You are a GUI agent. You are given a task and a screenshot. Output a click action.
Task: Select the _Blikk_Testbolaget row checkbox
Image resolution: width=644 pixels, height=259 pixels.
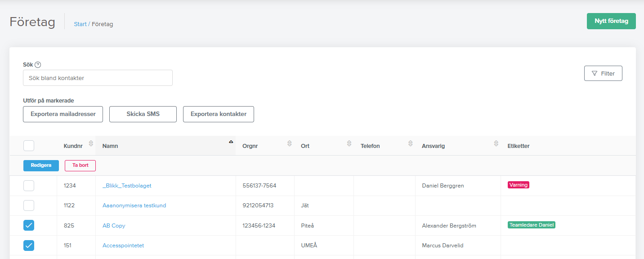(x=29, y=186)
